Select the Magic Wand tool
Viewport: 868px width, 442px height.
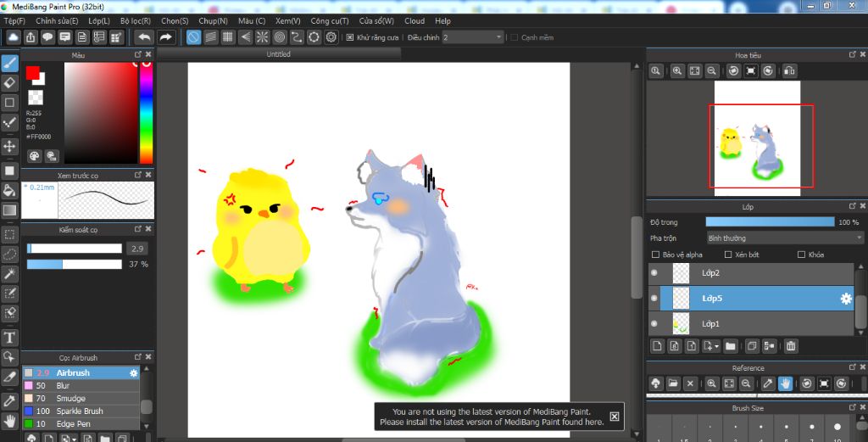tap(9, 274)
